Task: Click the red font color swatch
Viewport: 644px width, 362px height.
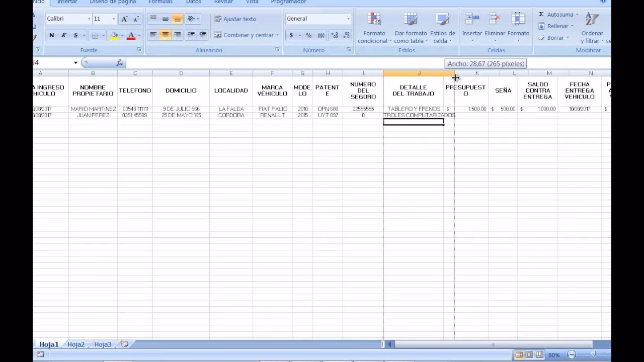Action: click(x=131, y=35)
